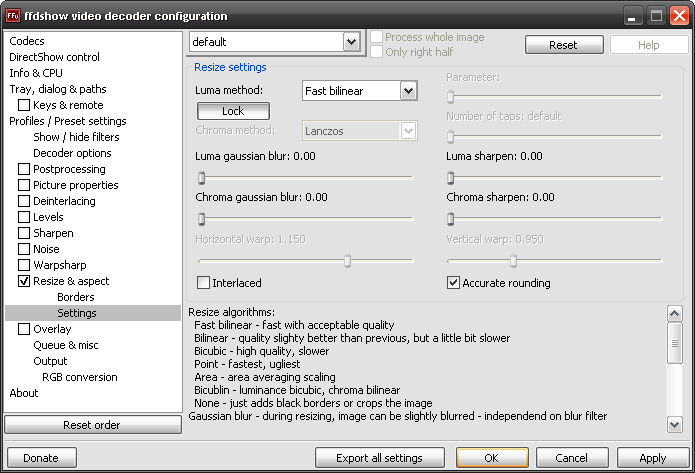Go to the Output page
Screen dimensions: 695x473
(50, 361)
